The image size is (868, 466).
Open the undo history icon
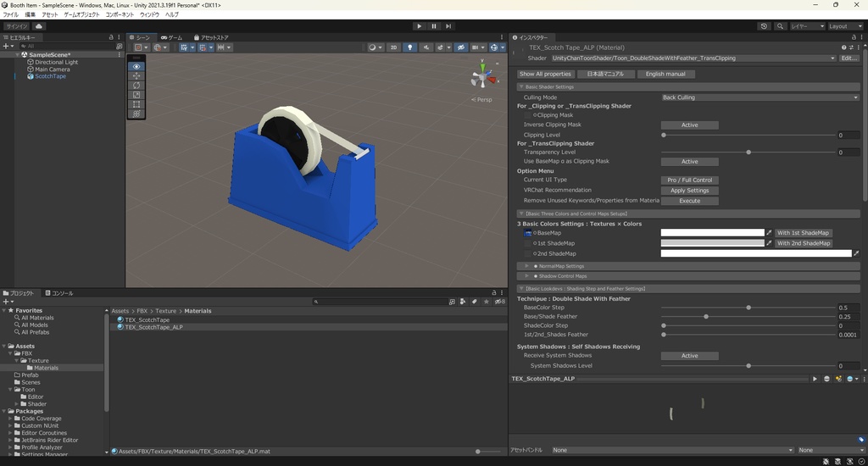pos(764,26)
